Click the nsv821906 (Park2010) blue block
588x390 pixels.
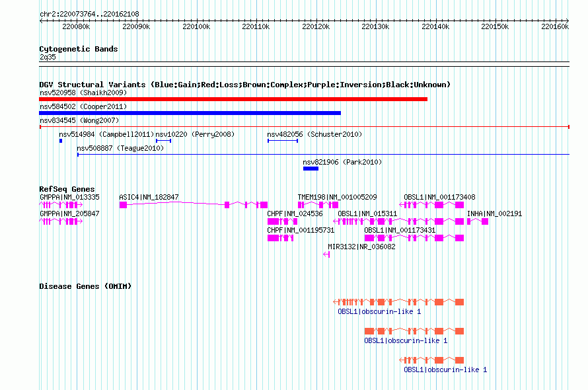(x=311, y=169)
